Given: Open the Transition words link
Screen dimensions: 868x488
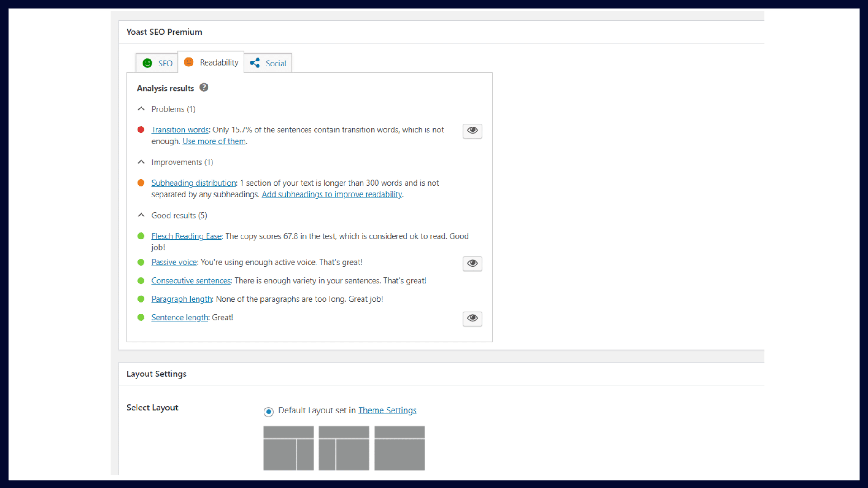Looking at the screenshot, I should point(180,130).
